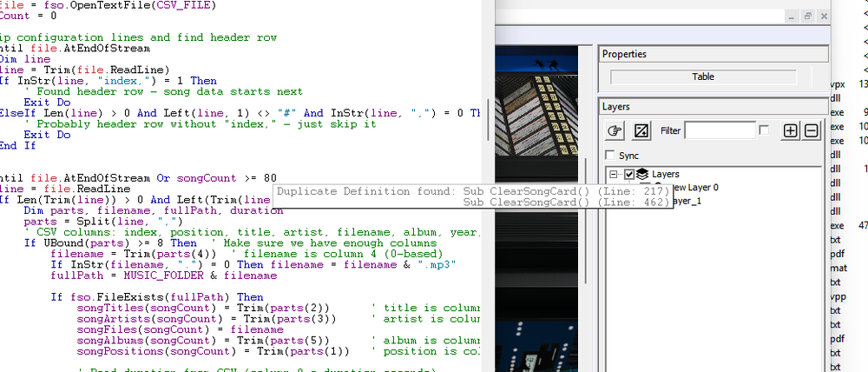The height and width of the screenshot is (372, 868).
Task: Uncheck the root Layers visibility checkbox
Action: 629,175
